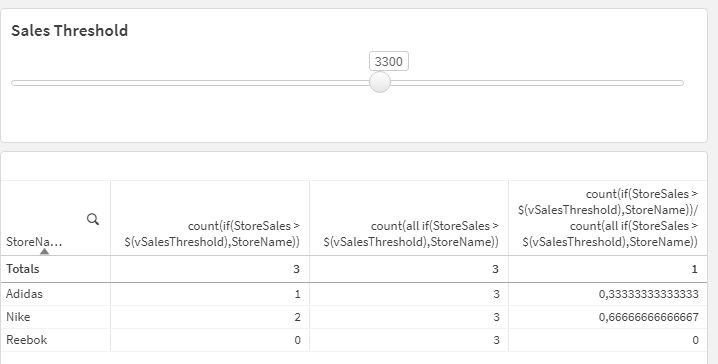Screen dimensions: 718x364
Task: Select the Nike row label
Action: point(18,317)
